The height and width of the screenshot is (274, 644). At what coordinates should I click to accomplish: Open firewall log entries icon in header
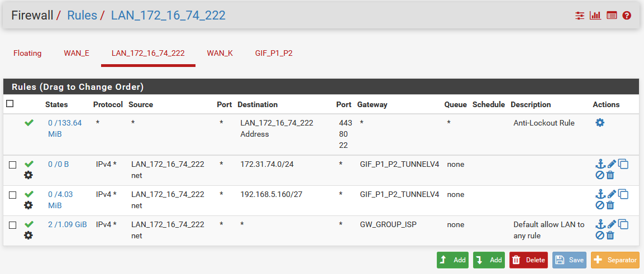612,16
